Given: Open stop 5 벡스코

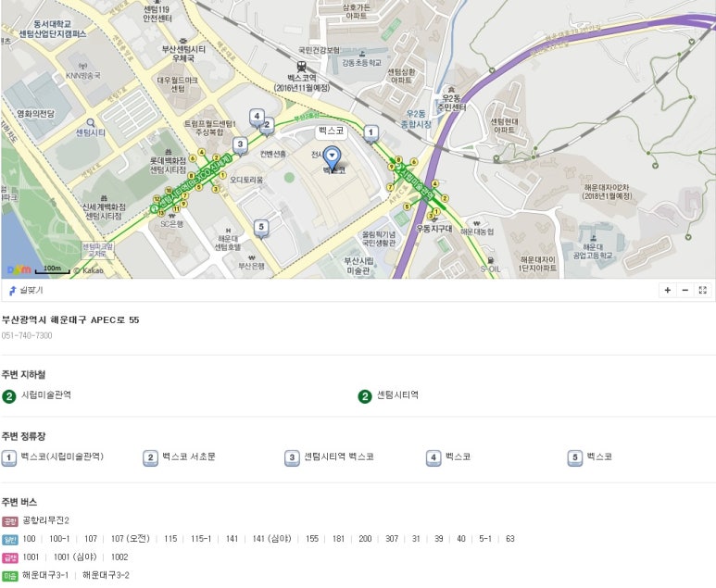Looking at the screenshot, I should [599, 457].
